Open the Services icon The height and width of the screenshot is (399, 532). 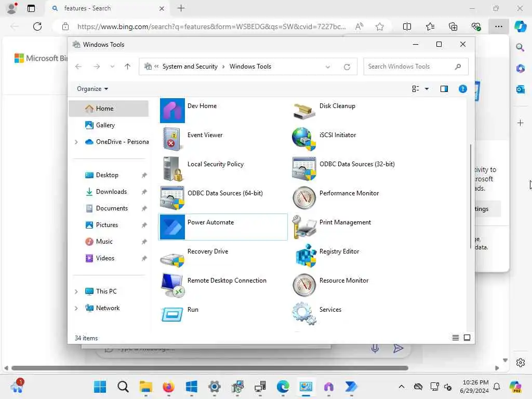click(x=304, y=313)
